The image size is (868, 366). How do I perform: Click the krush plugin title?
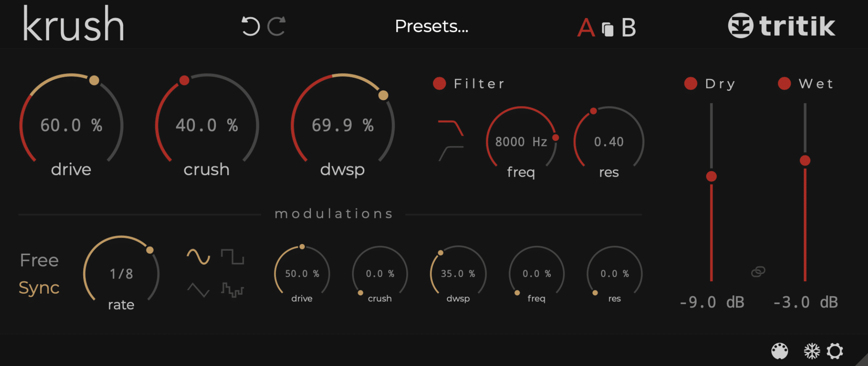[x=74, y=24]
